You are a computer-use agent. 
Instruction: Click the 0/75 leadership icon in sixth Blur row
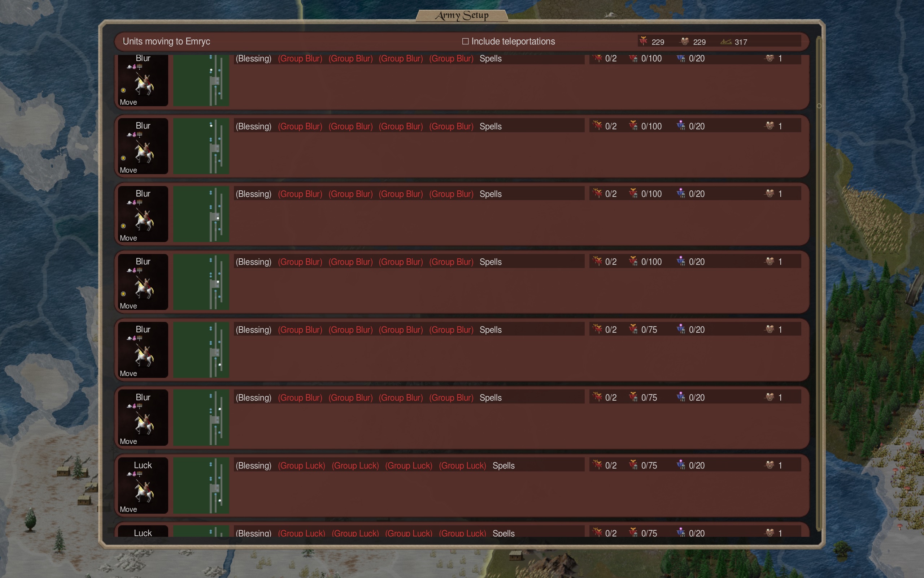point(633,397)
